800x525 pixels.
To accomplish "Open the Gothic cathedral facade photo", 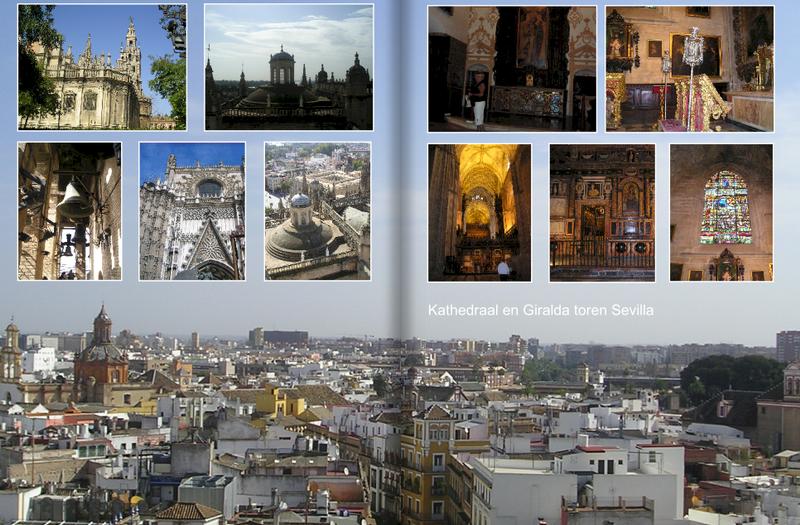I will [192, 211].
